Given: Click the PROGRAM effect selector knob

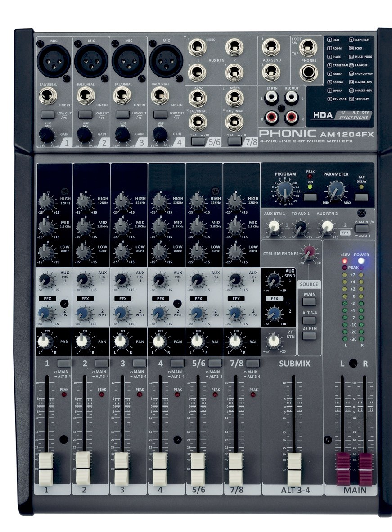Looking at the screenshot, I should 284,192.
